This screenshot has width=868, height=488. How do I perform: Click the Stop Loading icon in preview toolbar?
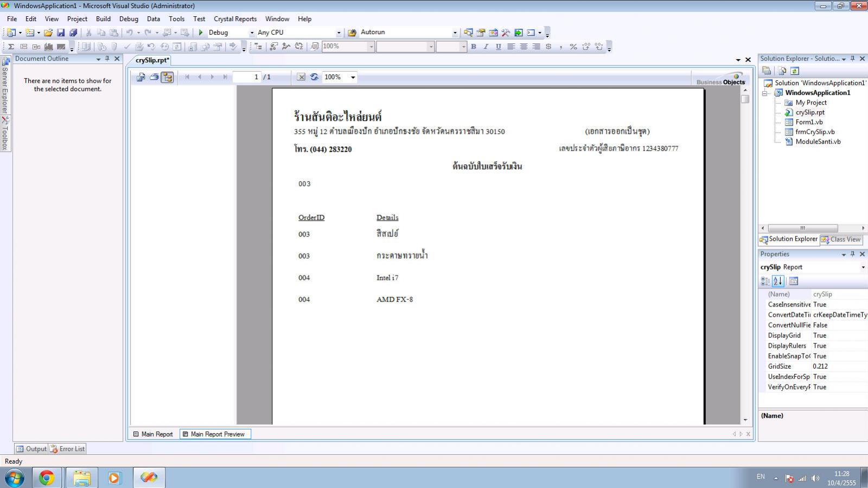pyautogui.click(x=301, y=77)
